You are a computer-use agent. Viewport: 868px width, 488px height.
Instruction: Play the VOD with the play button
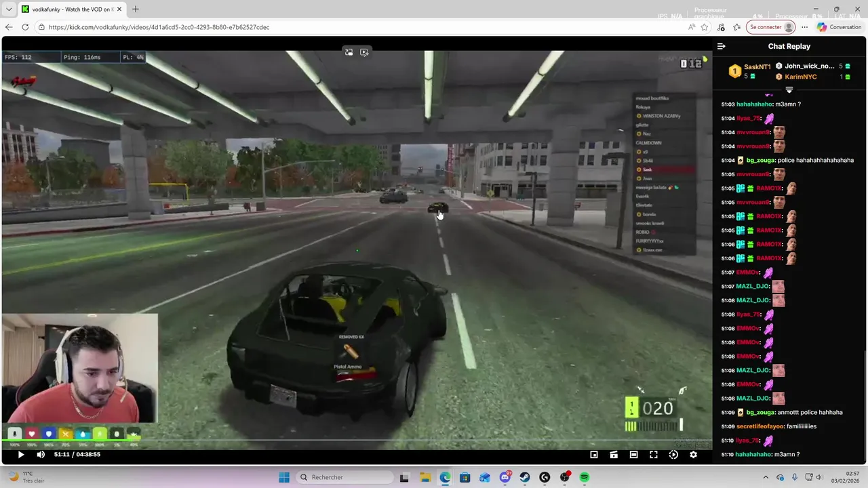pos(20,454)
